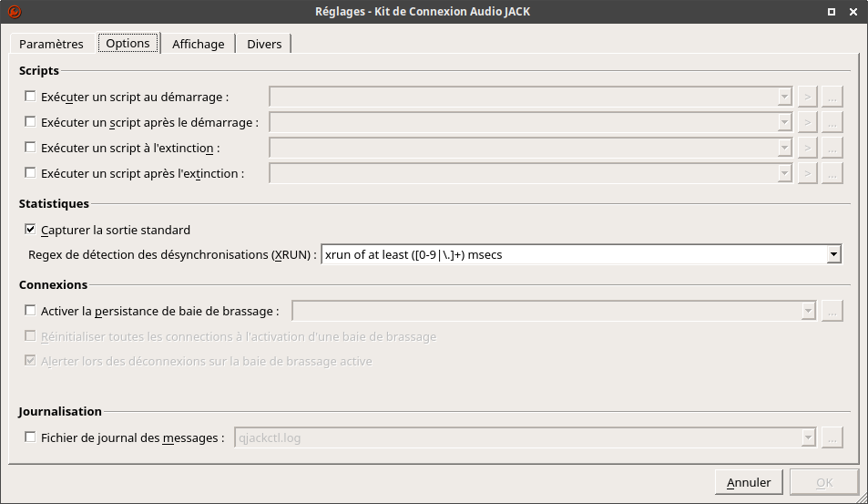Open the qjackctl.log file dropdown arrow
The image size is (868, 504).
[x=808, y=438]
